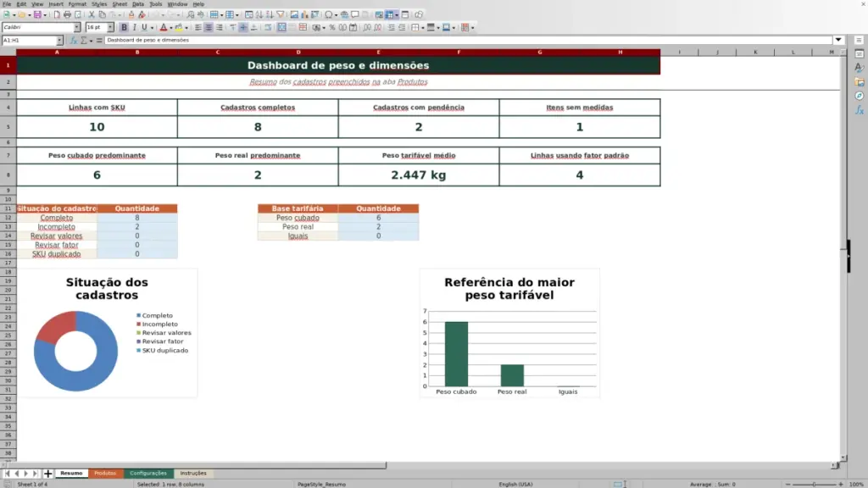This screenshot has height=488, width=868.
Task: Switch to the Produtos sheet tab
Action: coord(105,474)
